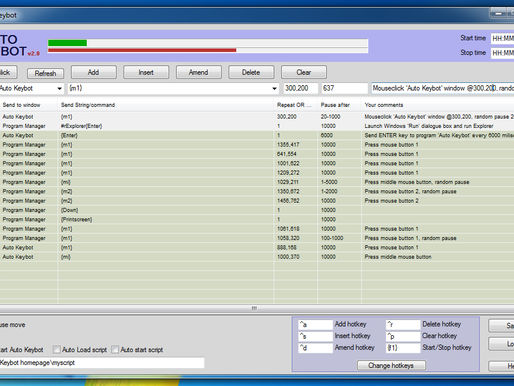Select the {Down} command row

point(257,210)
